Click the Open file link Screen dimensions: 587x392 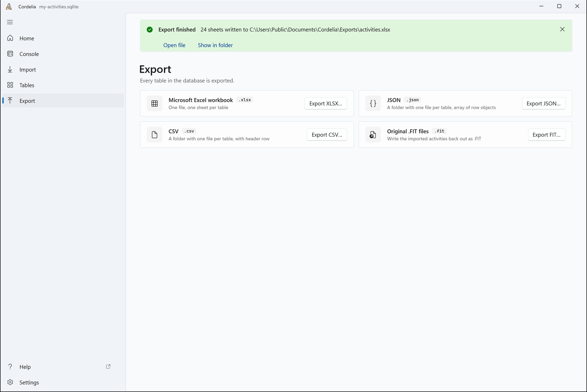[x=174, y=45]
